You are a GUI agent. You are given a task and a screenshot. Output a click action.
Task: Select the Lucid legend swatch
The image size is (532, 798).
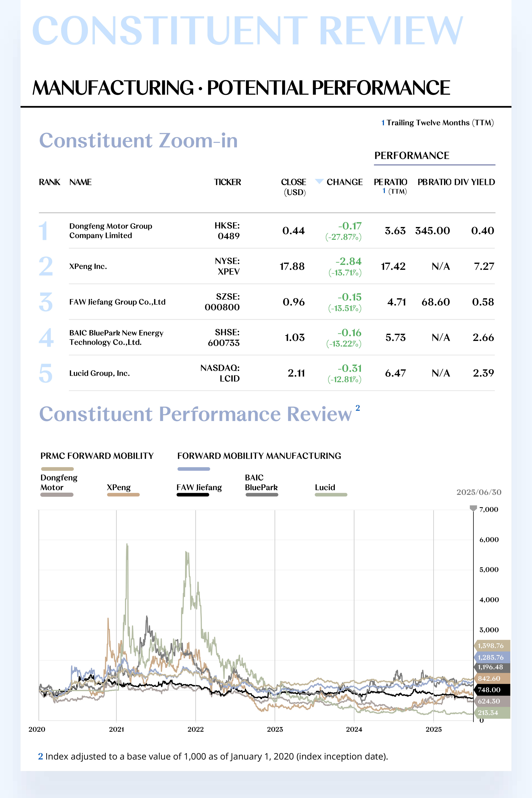tap(331, 495)
